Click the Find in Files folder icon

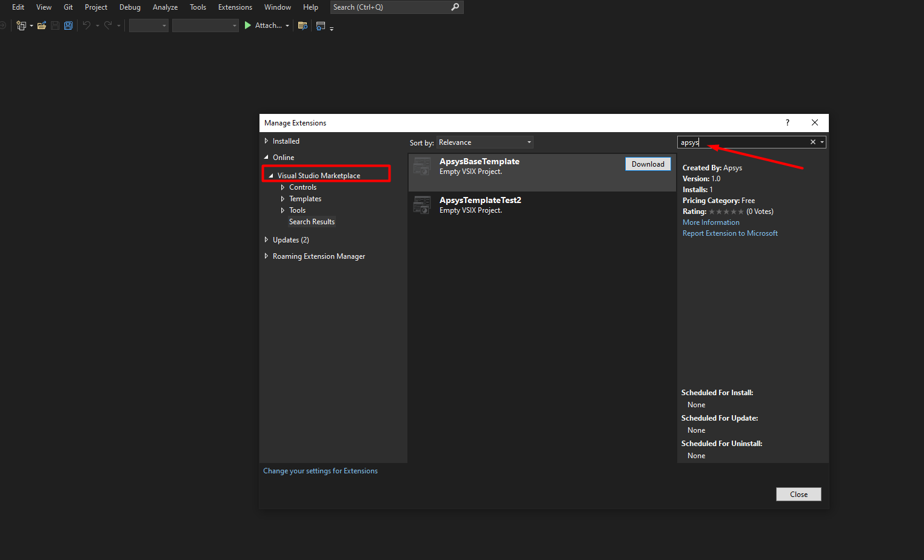[x=303, y=25]
